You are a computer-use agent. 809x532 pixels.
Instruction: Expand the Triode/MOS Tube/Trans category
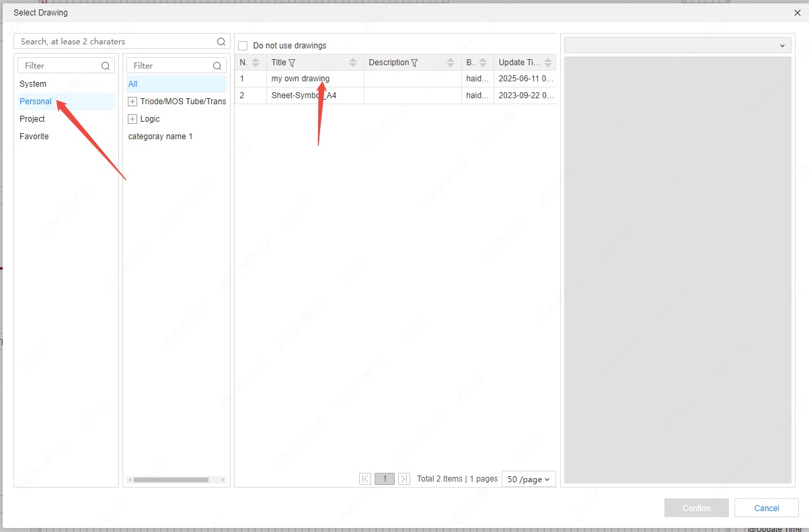(x=132, y=102)
